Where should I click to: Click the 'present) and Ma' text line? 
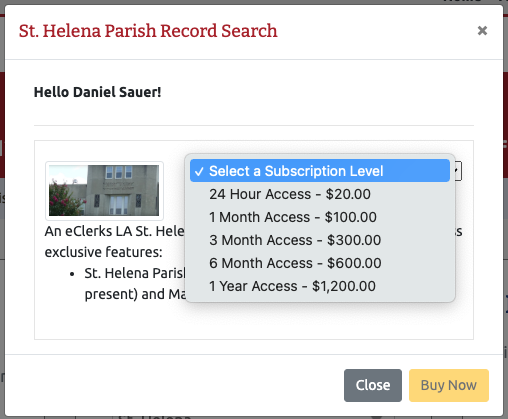135,294
